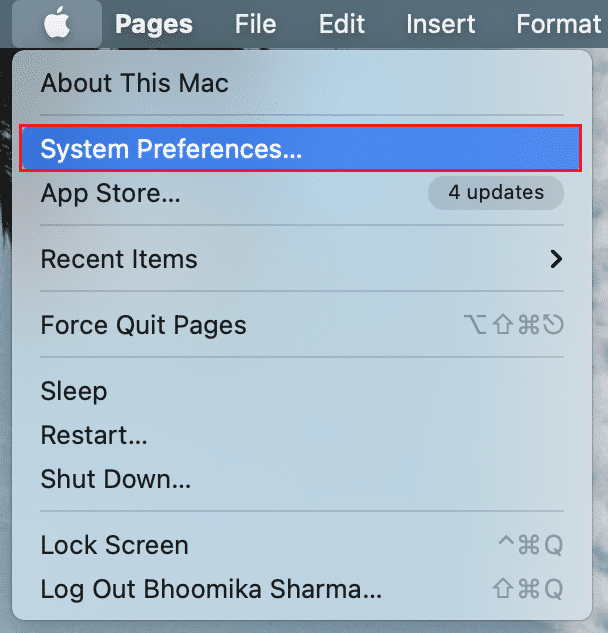
Task: Open the Edit menu
Action: click(342, 24)
